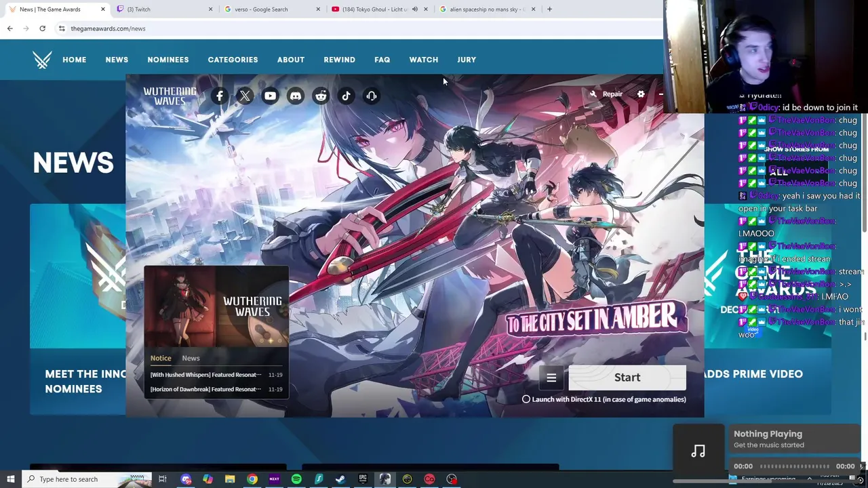Open Task View on taskbar
Screen dimensions: 868x488
163,479
